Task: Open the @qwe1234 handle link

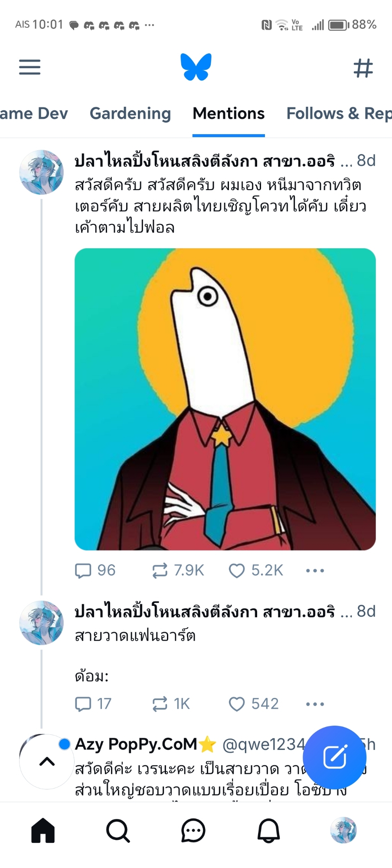Action: pos(263,745)
